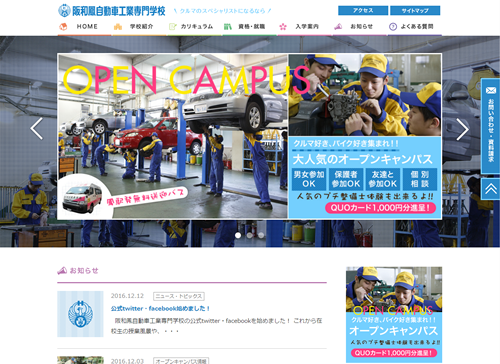Click the カリキュラム pencil icon
Viewport: 500px width, 364px height.
tap(172, 27)
